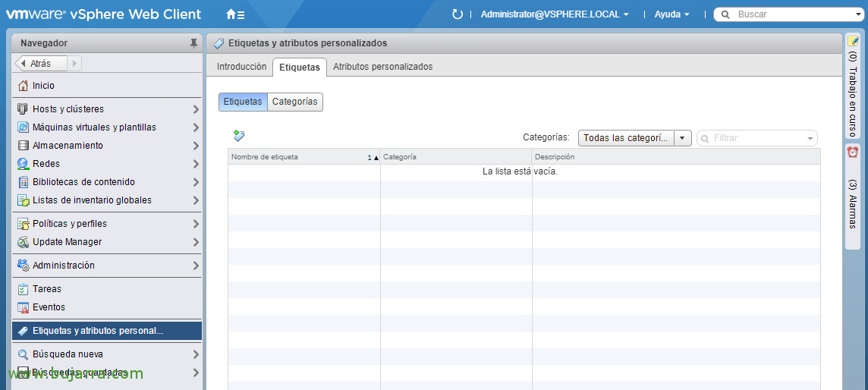Sort by Nombre de etiqueta column header

coord(303,157)
